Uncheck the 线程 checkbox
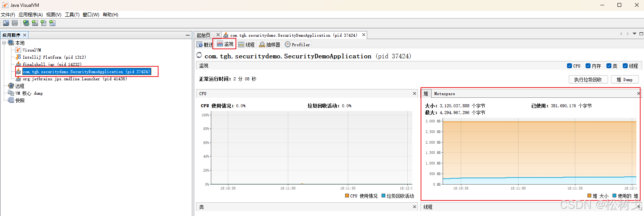644x216 pixels. pos(625,66)
